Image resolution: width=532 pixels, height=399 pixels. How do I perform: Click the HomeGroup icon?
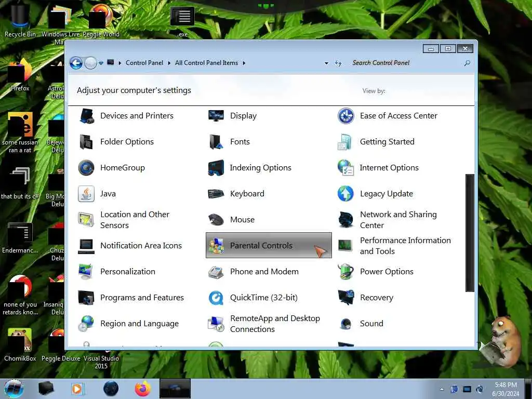[87, 168]
